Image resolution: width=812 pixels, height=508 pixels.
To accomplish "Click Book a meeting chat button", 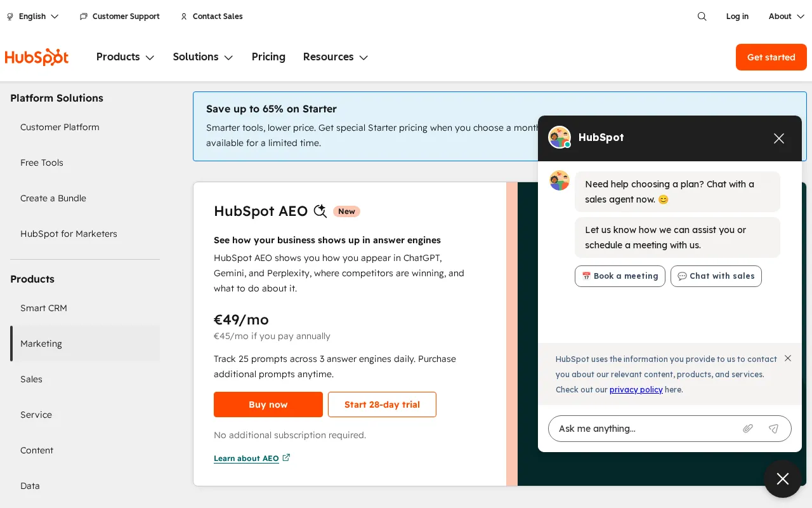I will tap(620, 276).
